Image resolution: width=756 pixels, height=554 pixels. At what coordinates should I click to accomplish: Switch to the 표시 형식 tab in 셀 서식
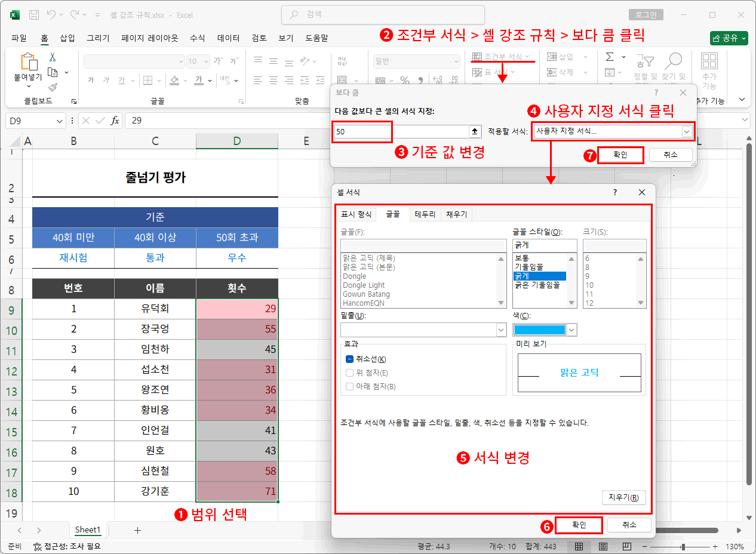coord(356,214)
